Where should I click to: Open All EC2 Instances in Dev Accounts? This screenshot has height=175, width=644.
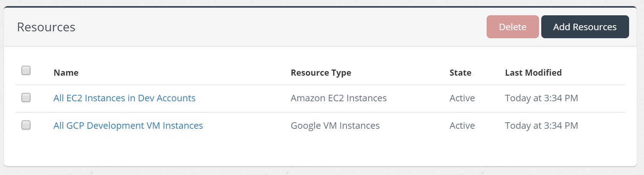point(124,98)
